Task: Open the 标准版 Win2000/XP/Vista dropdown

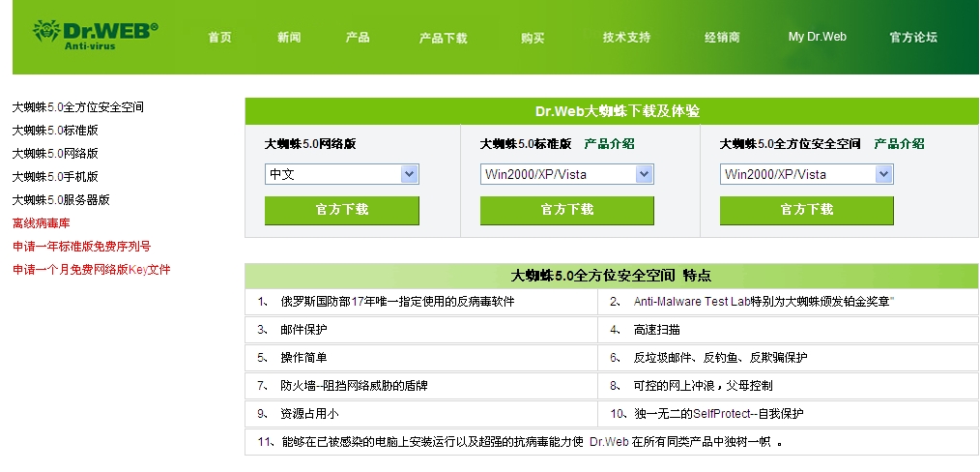Action: click(567, 174)
